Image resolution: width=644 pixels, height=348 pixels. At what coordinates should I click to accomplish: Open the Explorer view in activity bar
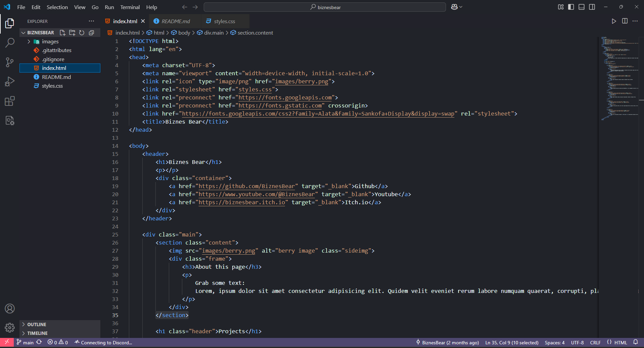(10, 23)
